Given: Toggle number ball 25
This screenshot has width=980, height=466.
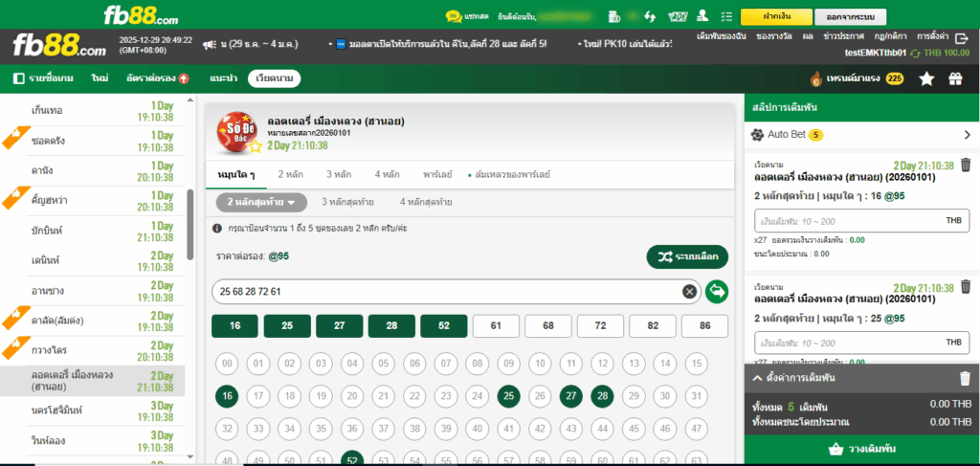Looking at the screenshot, I should click(x=509, y=396).
